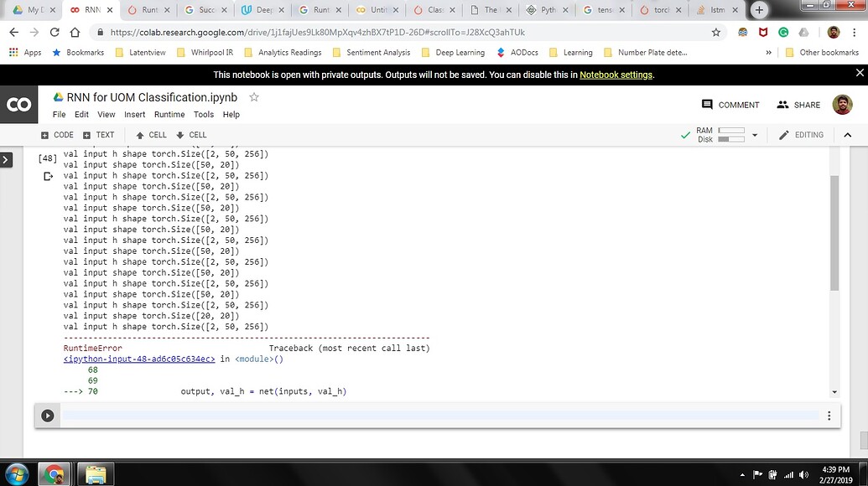
Task: Bookmark this page with the star icon
Action: 715,32
